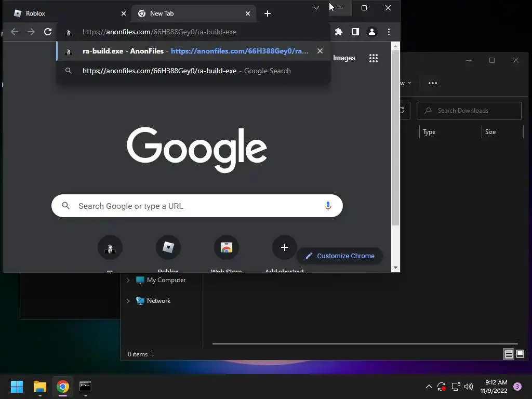Go back in Chrome

15,32
